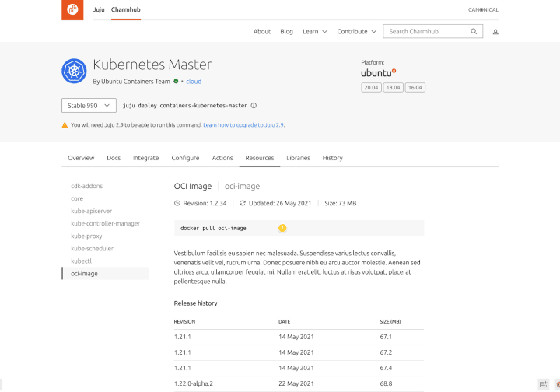This screenshot has height=392, width=560.
Task: Open the About page link
Action: 262,31
